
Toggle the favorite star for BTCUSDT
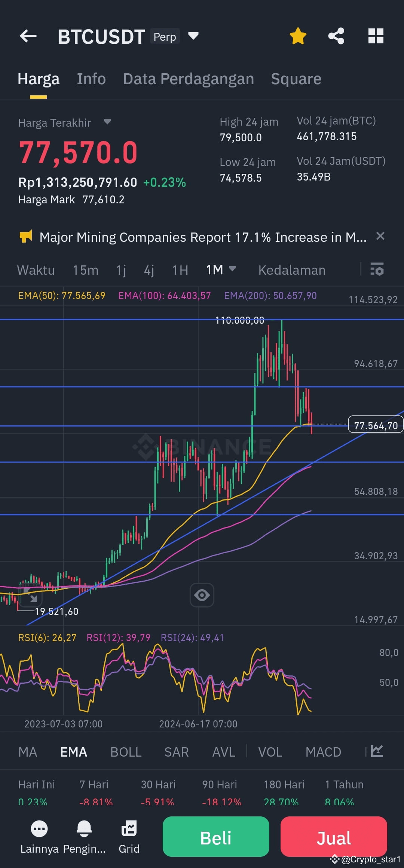pyautogui.click(x=298, y=36)
